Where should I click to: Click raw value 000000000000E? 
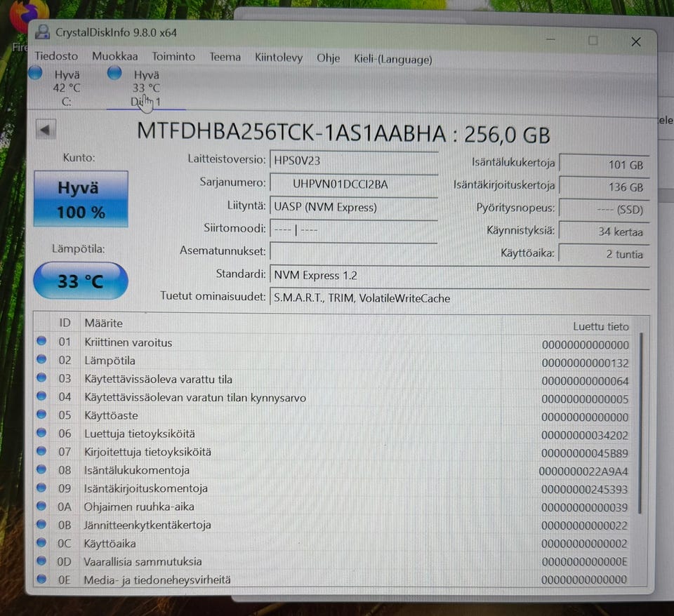pos(584,561)
